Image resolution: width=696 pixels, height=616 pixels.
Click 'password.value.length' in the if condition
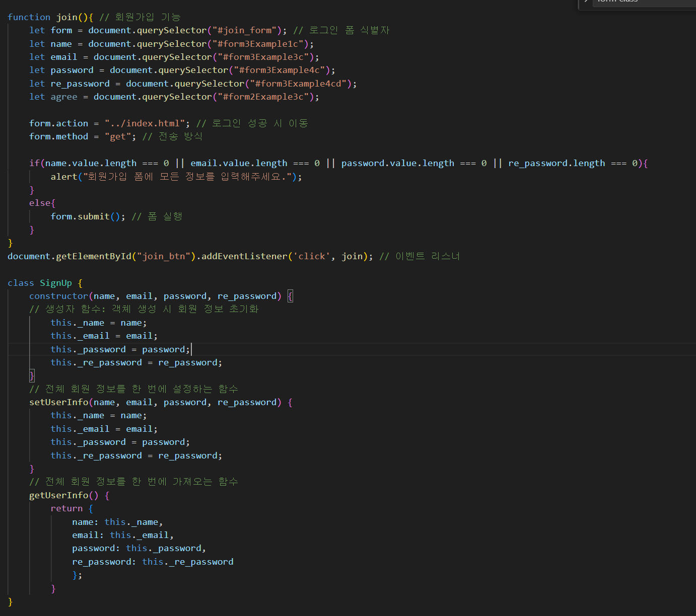398,163
